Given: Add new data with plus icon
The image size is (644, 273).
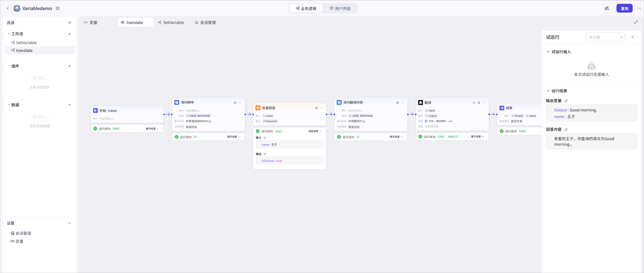Looking at the screenshot, I should coord(69,105).
